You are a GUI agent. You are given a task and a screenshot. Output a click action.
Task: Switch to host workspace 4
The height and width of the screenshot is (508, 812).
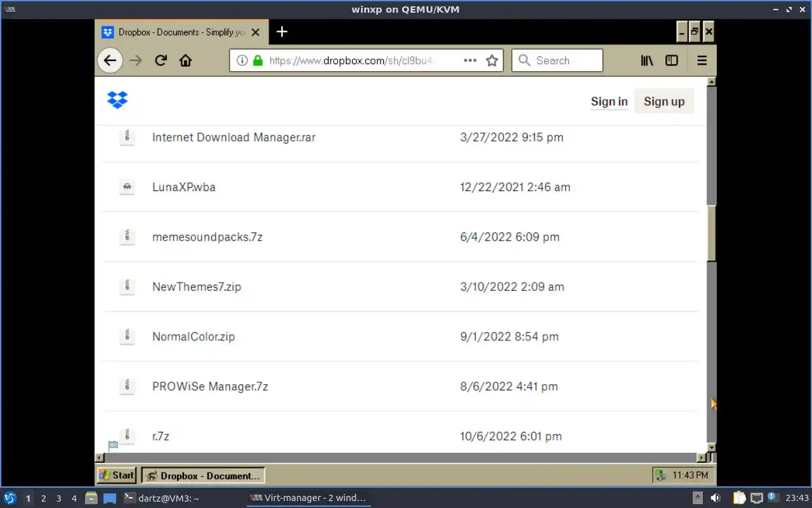click(74, 498)
